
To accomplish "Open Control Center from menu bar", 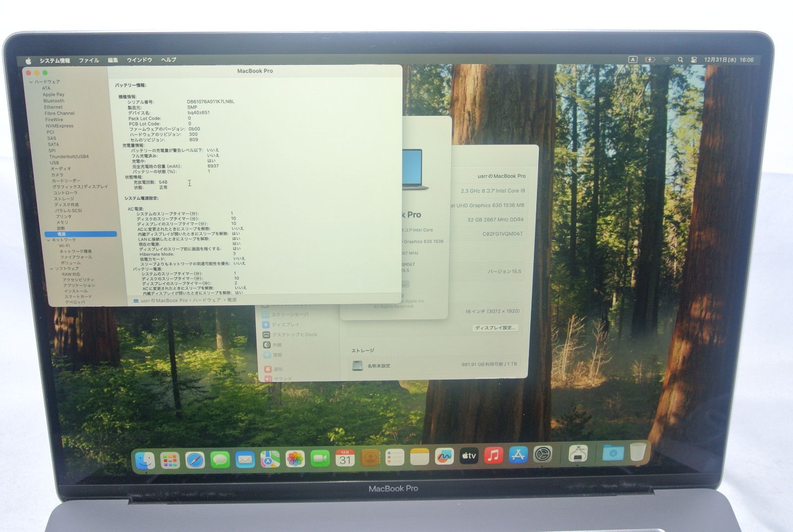I will [694, 60].
